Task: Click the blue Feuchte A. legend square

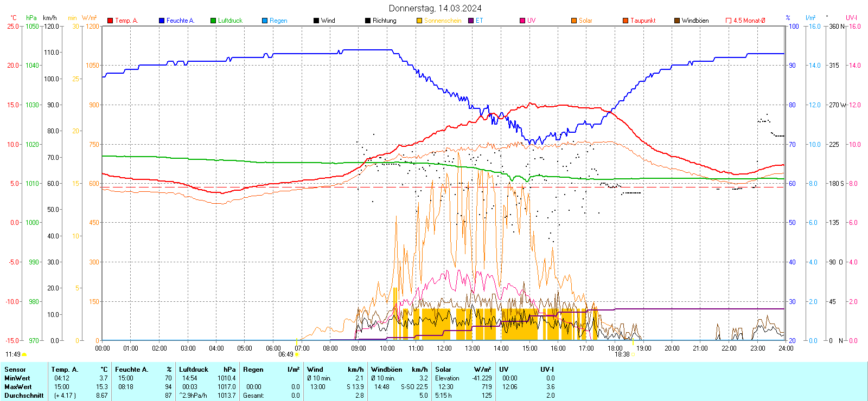Action: 162,21
